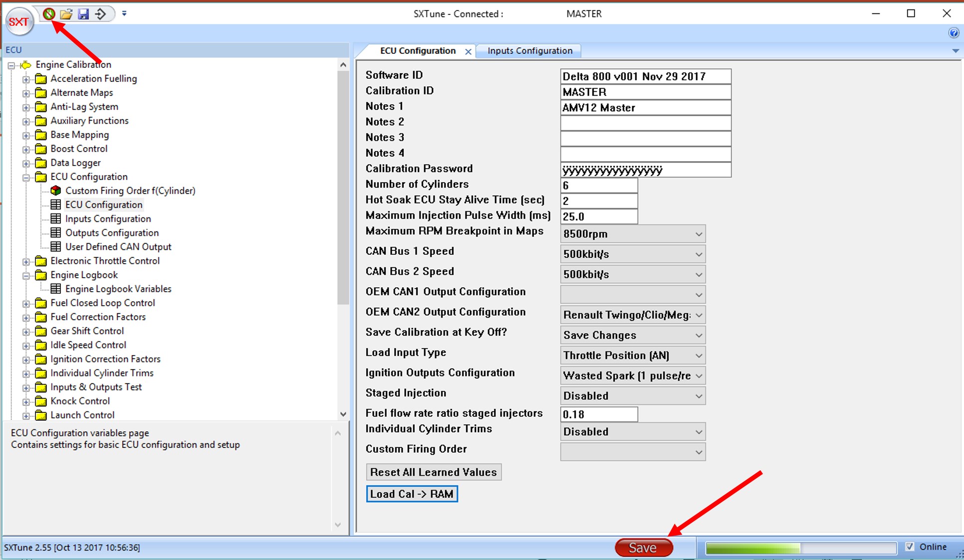The height and width of the screenshot is (560, 964).
Task: Open Custom Firing Order f(Cylinder) item
Action: point(130,190)
